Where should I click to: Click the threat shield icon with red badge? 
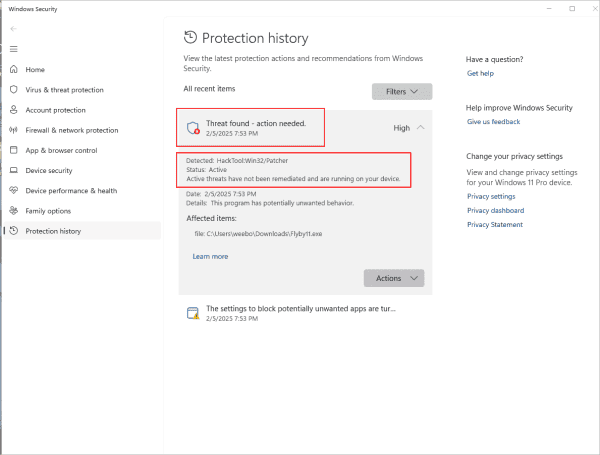[193, 128]
